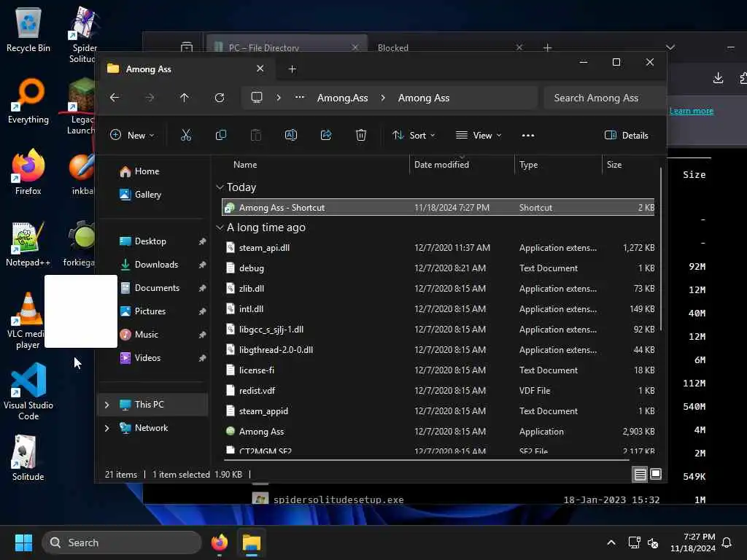Open Notepad++ desktop shortcut
The width and height of the screenshot is (747, 560).
(x=28, y=244)
